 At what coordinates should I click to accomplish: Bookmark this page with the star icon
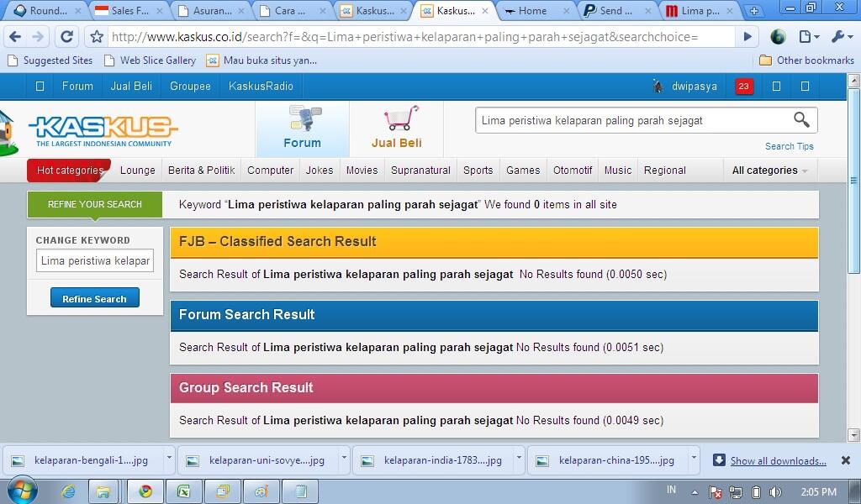(98, 37)
